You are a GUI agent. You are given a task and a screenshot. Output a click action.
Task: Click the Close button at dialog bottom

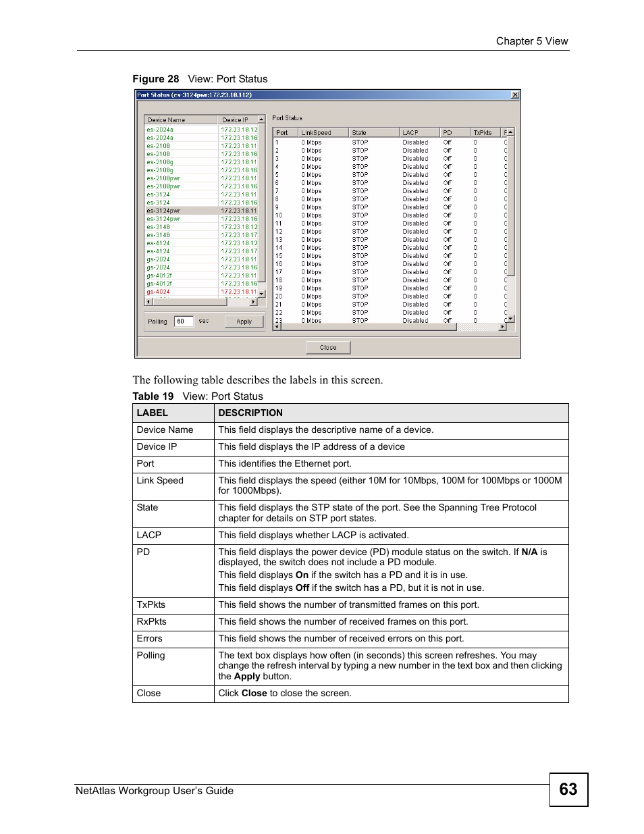click(328, 347)
